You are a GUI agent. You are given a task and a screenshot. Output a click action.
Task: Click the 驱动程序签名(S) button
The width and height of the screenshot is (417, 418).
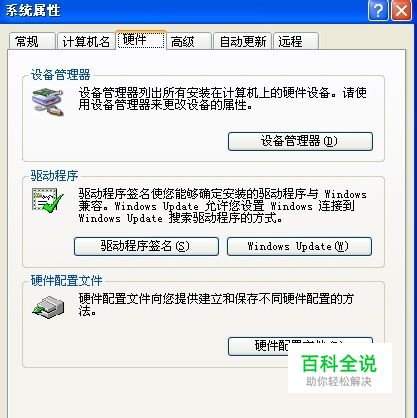146,246
